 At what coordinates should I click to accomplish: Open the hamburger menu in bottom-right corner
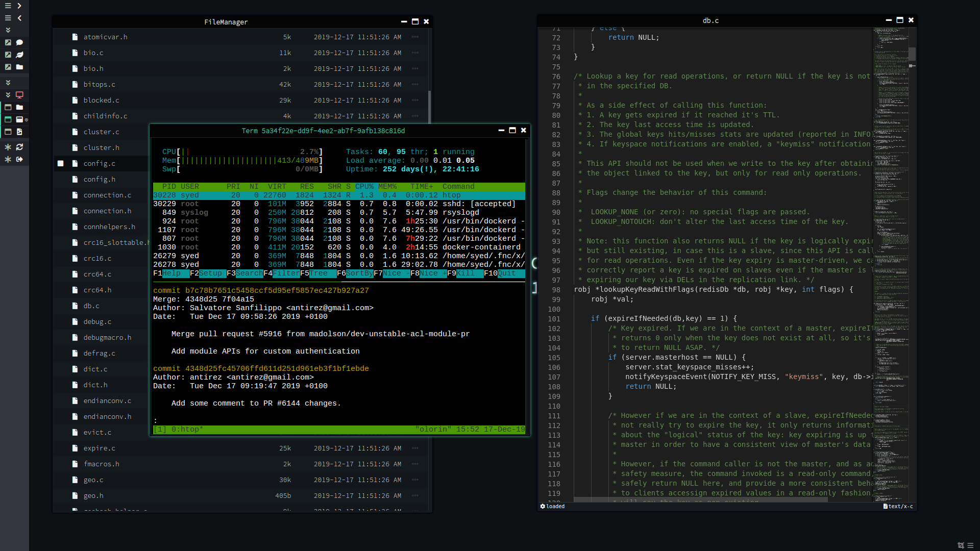[970, 545]
